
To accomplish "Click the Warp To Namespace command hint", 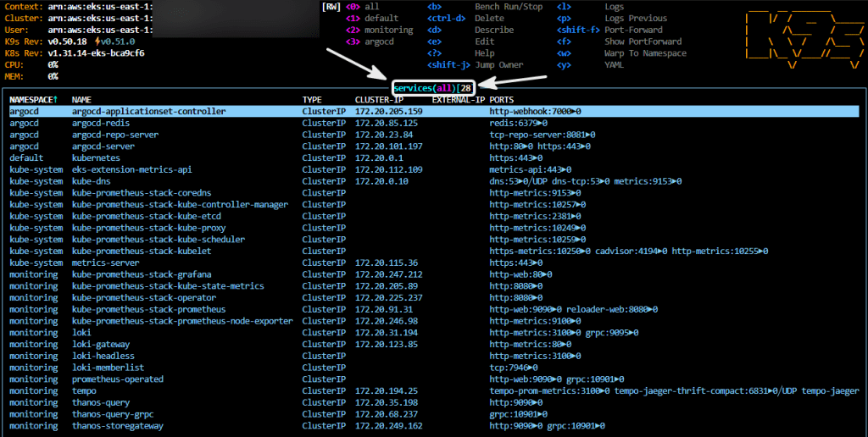I will (x=645, y=53).
